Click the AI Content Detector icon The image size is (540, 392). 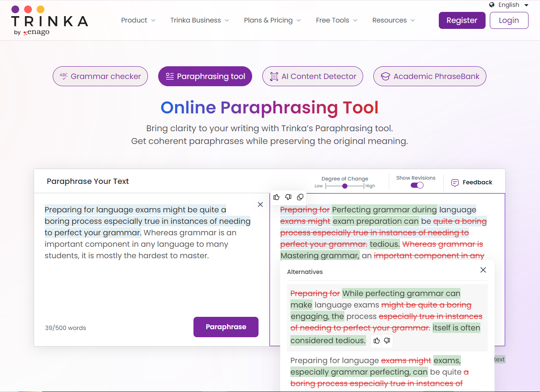[x=274, y=76]
